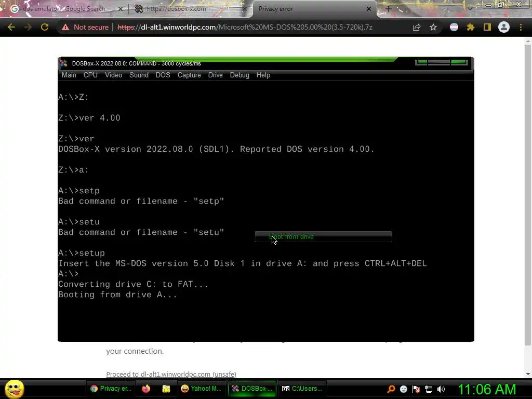
Task: Open the Help menu in DOSBox-X
Action: (263, 75)
